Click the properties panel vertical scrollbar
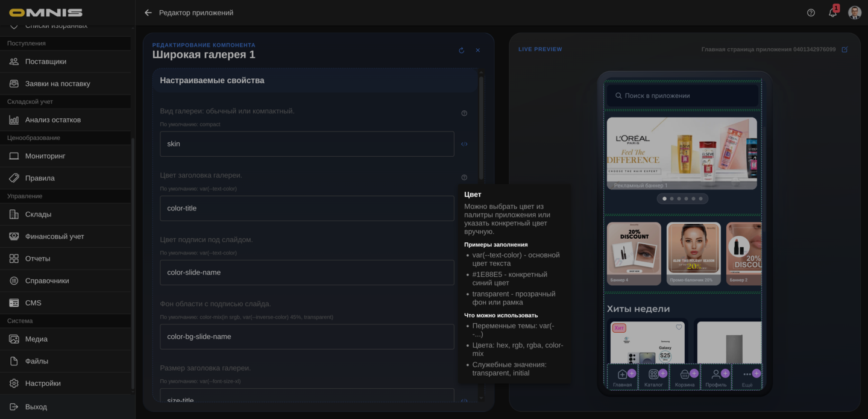 coord(481,127)
